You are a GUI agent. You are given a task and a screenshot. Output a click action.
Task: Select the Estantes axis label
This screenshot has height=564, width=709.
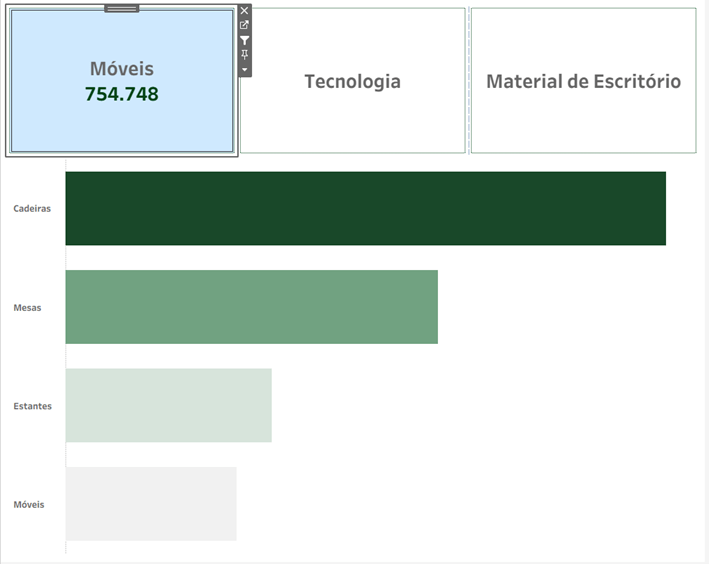(x=32, y=406)
